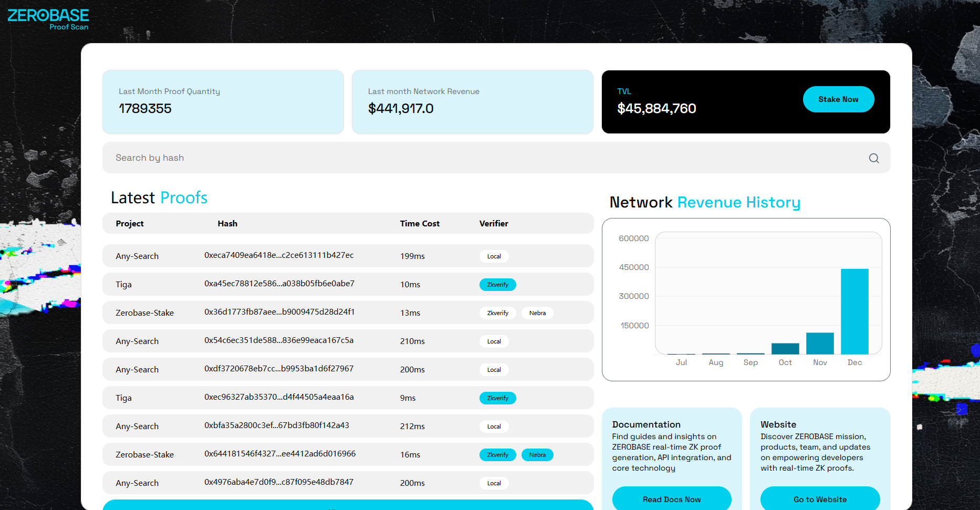The height and width of the screenshot is (510, 980).
Task: Select the October revenue bar
Action: pos(785,349)
